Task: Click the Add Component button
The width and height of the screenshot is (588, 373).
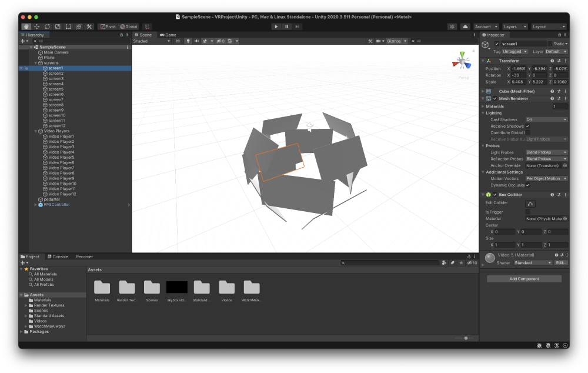Action: click(x=524, y=279)
